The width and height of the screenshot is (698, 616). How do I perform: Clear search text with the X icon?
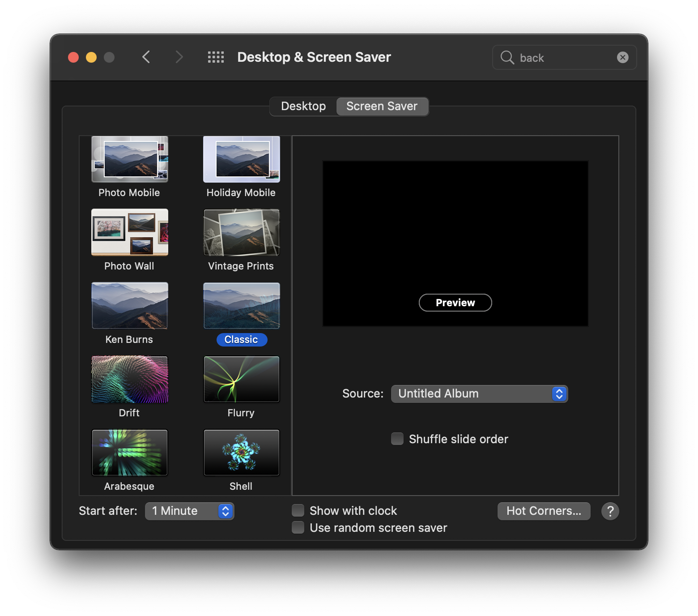click(622, 57)
